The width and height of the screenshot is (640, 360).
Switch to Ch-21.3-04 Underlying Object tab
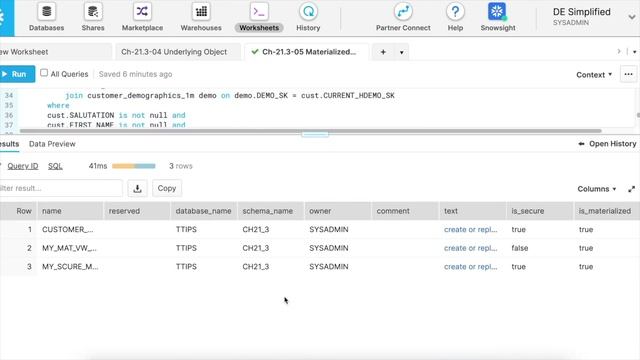174,52
